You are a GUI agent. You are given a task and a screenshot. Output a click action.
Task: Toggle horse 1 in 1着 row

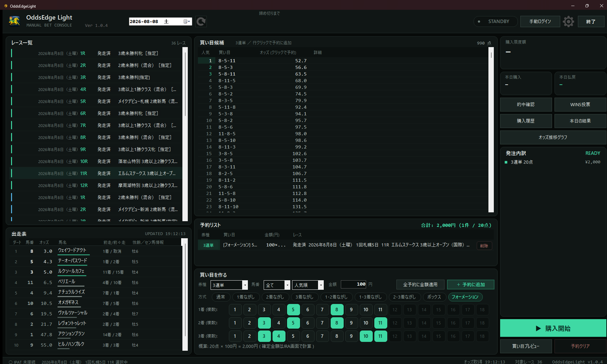pos(235,309)
